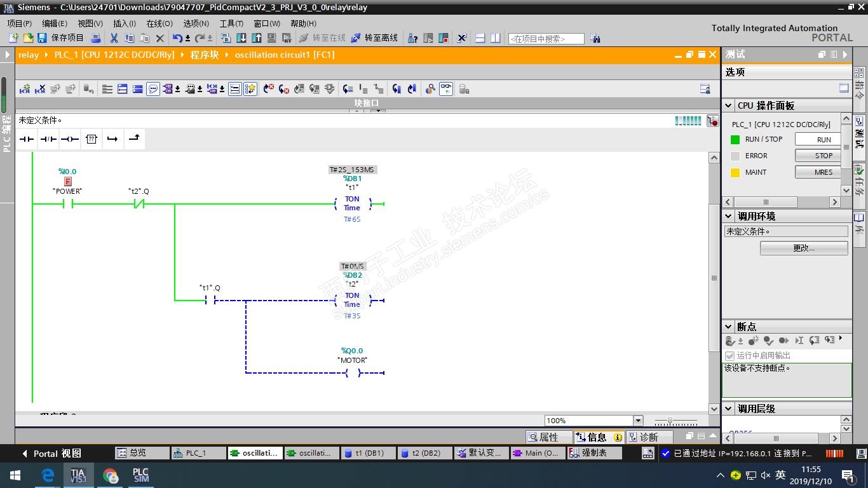Click the Windows Start button
The image size is (868, 488).
(15, 475)
